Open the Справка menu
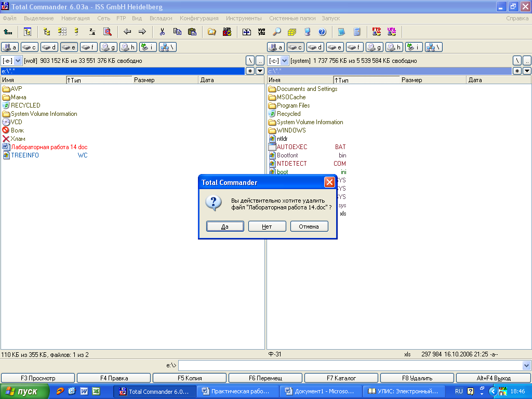 [517, 18]
